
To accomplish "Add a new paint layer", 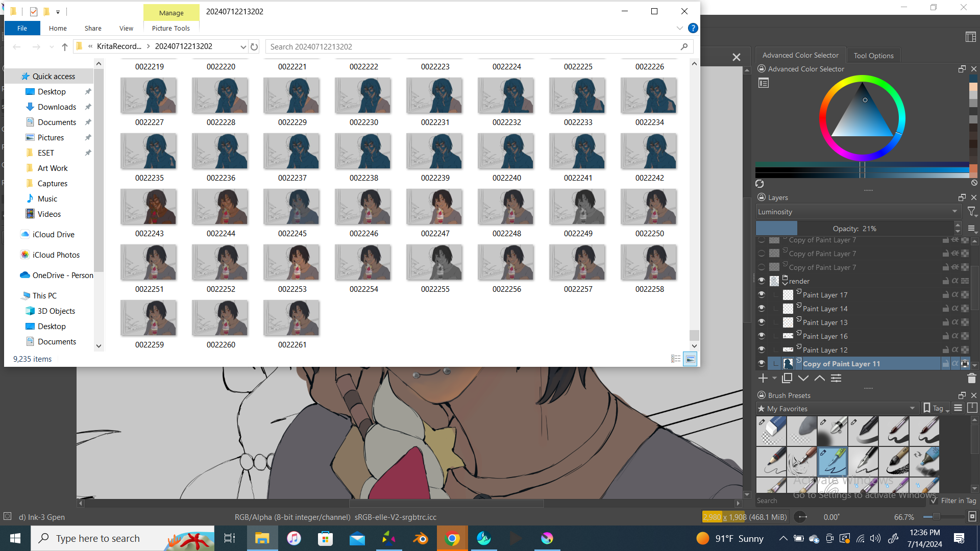I will 763,378.
